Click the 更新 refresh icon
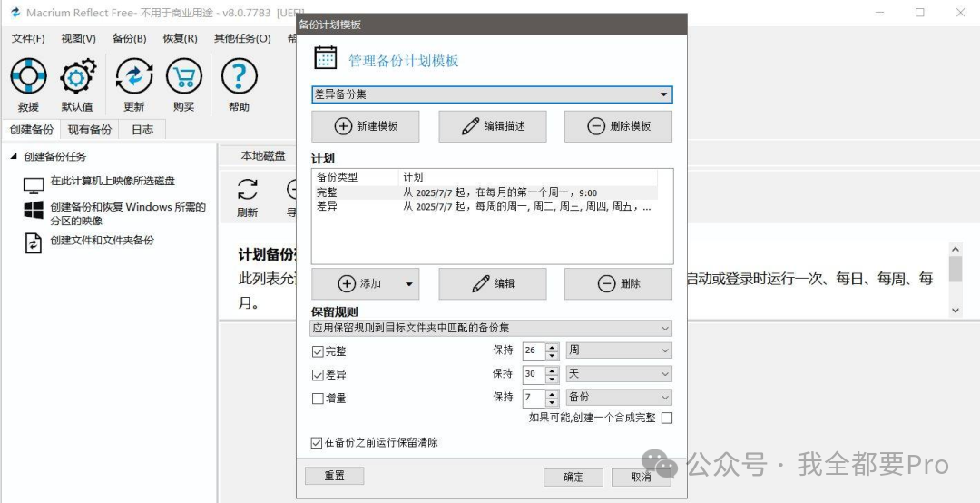Screen dimensions: 980x503 134,77
